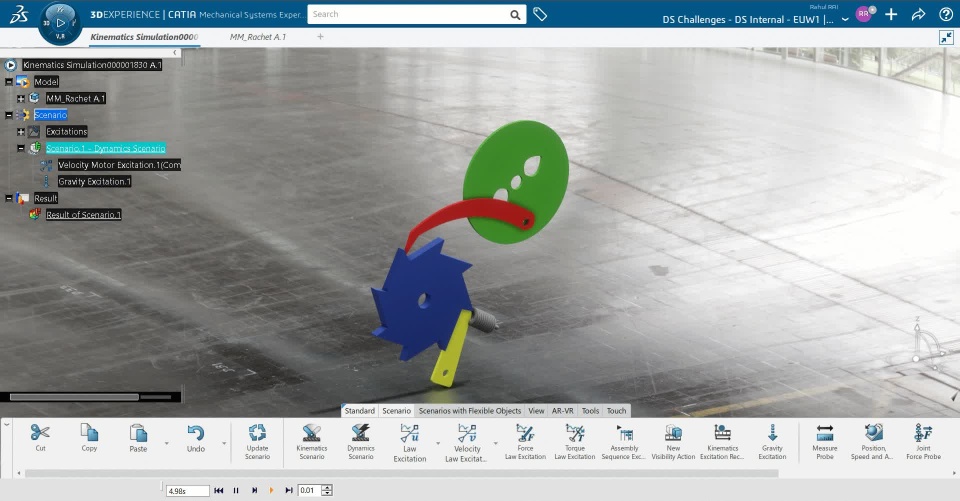The width and height of the screenshot is (960, 501).
Task: Select Kinematics Simulation document tab
Action: tap(144, 37)
